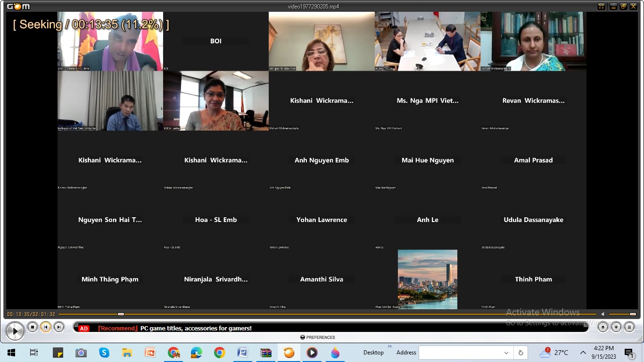644x362 pixels.
Task: Click the Anh Nguyen Emb participant name
Action: (x=322, y=160)
